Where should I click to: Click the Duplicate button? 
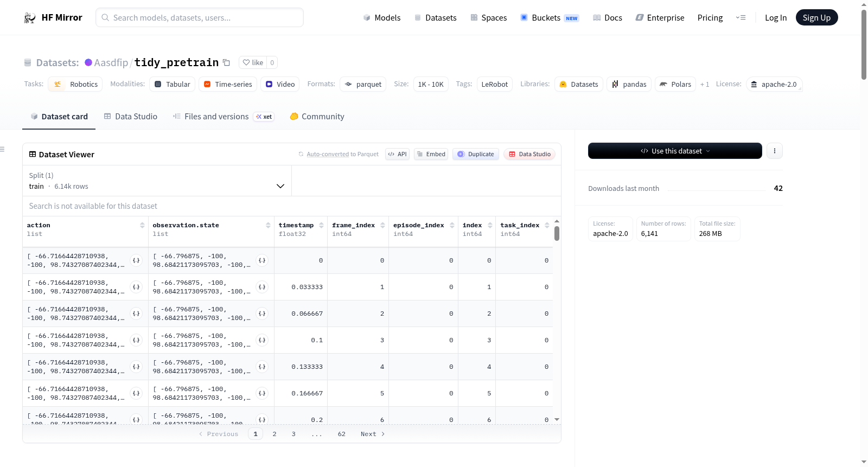coord(475,154)
